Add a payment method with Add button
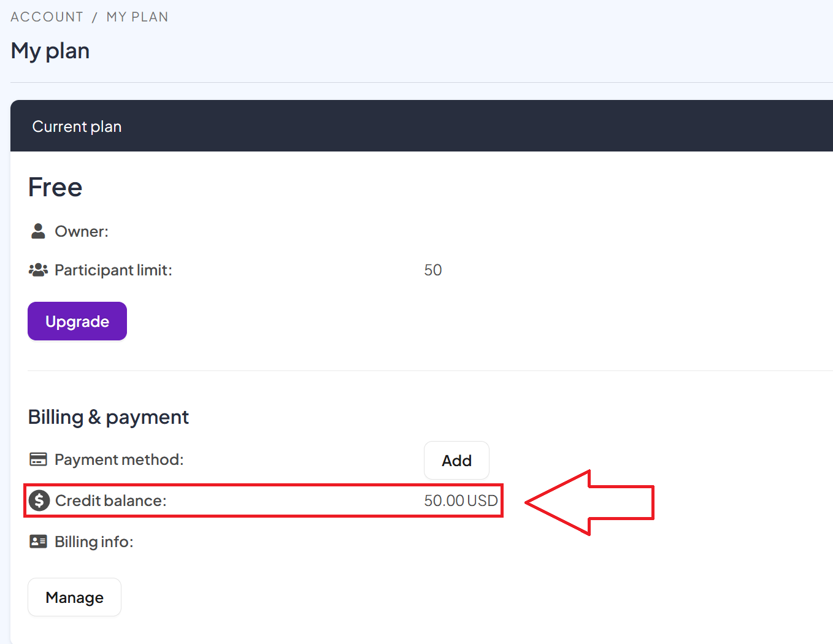The width and height of the screenshot is (833, 644). tap(456, 461)
